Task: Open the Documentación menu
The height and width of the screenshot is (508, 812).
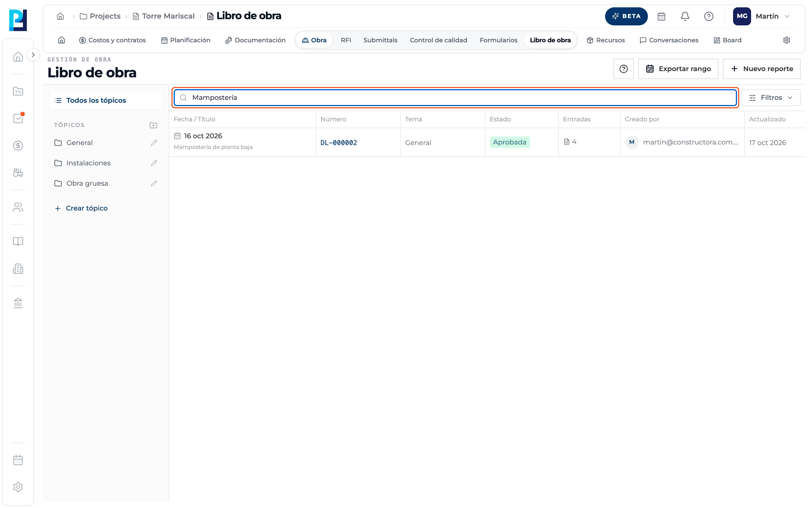Action: [255, 40]
